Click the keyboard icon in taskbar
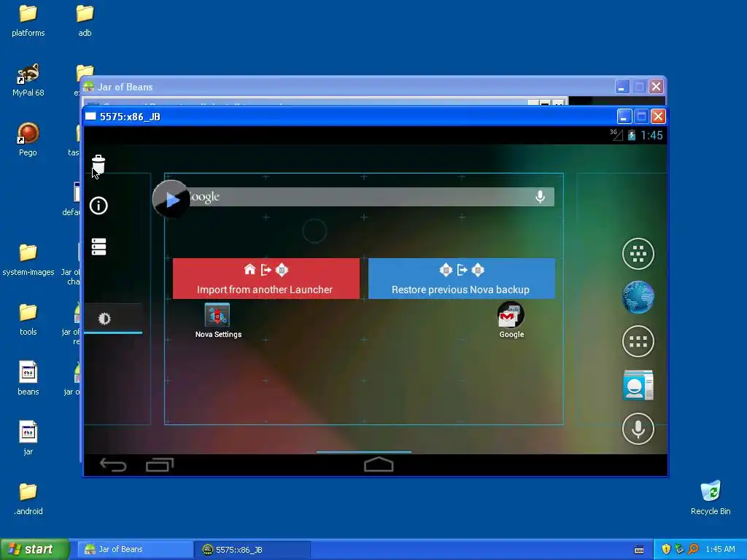 tap(639, 550)
